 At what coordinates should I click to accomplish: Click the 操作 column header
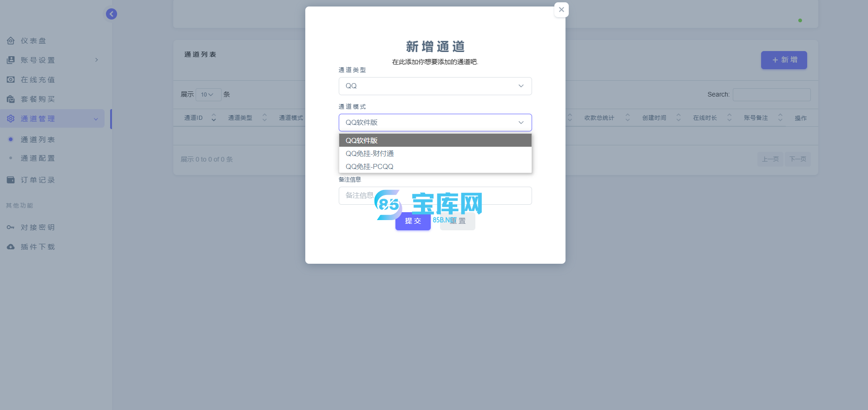point(801,118)
